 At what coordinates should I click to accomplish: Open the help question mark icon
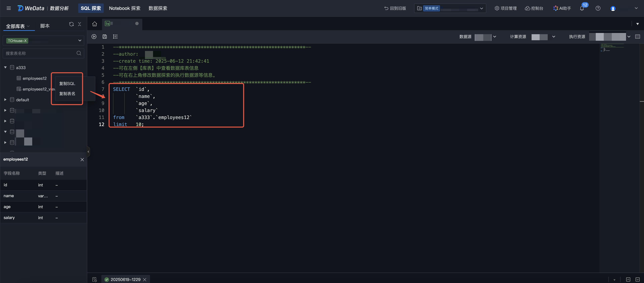pyautogui.click(x=598, y=8)
